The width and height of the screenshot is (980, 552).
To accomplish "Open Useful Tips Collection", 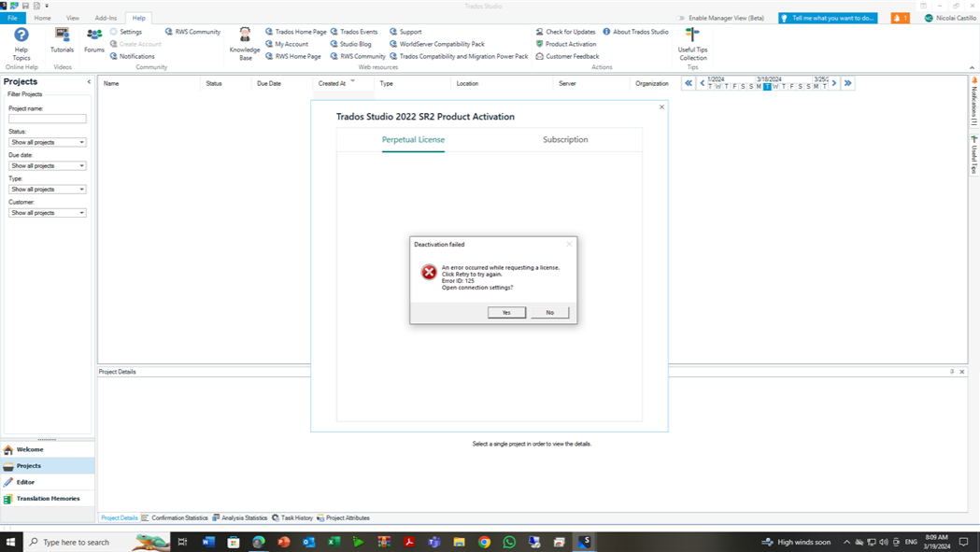I will pos(692,44).
